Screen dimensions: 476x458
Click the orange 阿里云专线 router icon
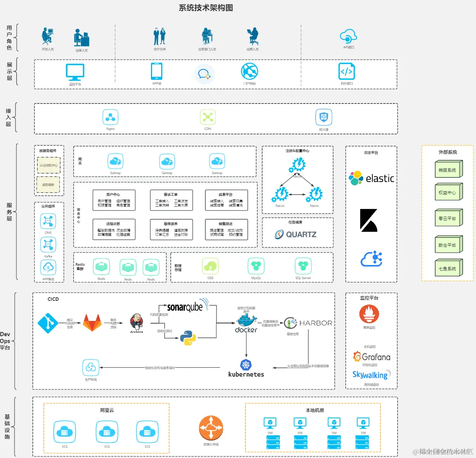211,428
